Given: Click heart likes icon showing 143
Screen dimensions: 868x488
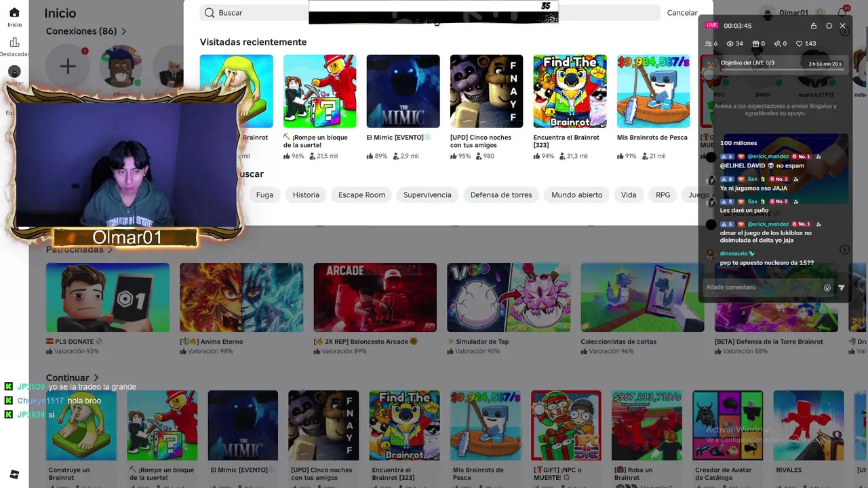Looking at the screenshot, I should (800, 43).
